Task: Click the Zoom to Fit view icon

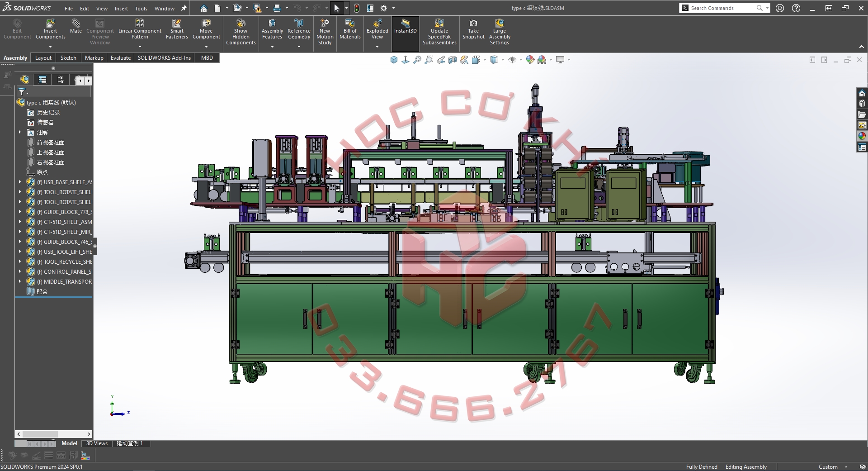Action: click(417, 60)
